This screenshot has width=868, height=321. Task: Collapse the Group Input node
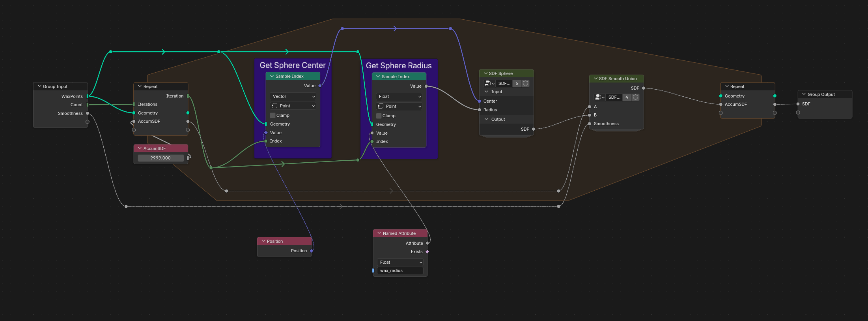tap(39, 86)
